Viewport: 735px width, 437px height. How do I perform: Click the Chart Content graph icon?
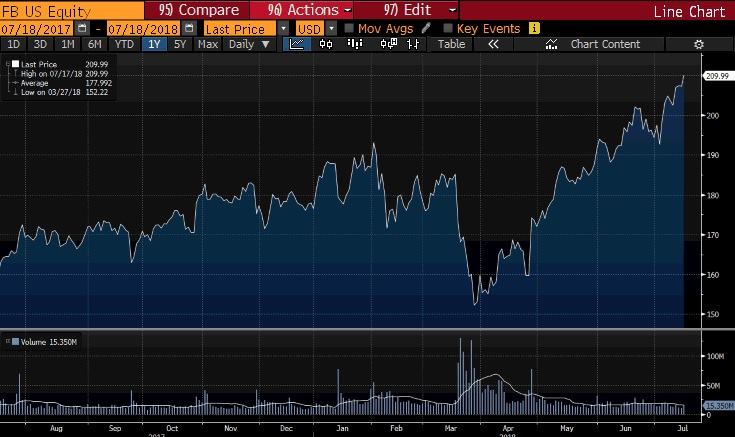[x=551, y=44]
